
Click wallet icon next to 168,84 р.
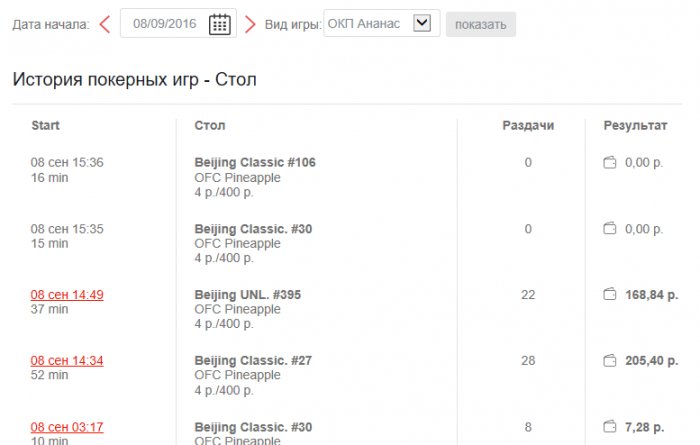[609, 295]
